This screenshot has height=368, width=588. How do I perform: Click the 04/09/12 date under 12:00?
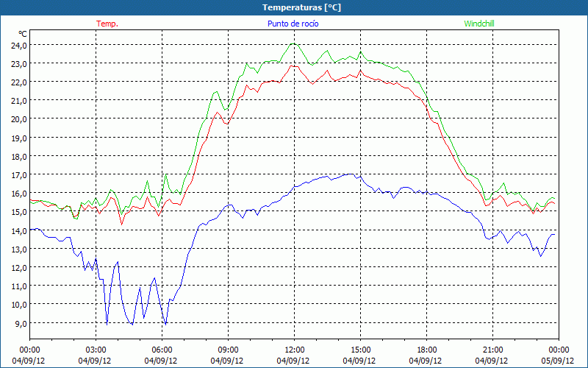click(x=293, y=361)
